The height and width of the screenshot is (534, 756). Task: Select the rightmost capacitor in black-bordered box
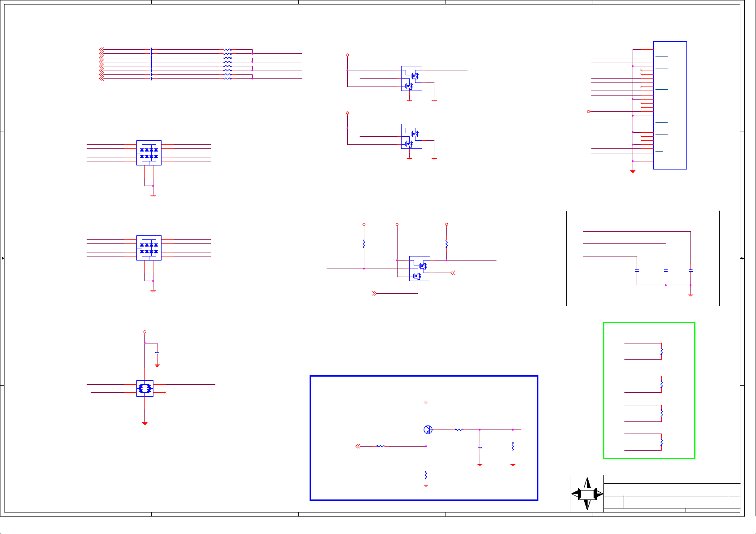pos(690,271)
